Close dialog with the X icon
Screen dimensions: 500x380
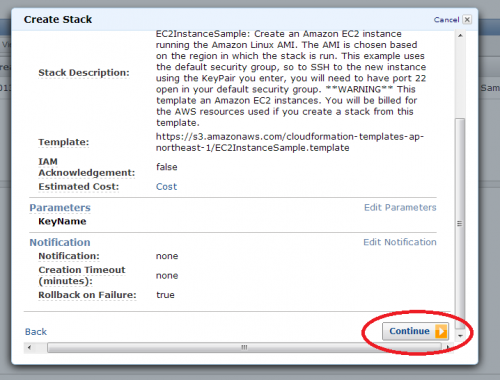[x=467, y=20]
